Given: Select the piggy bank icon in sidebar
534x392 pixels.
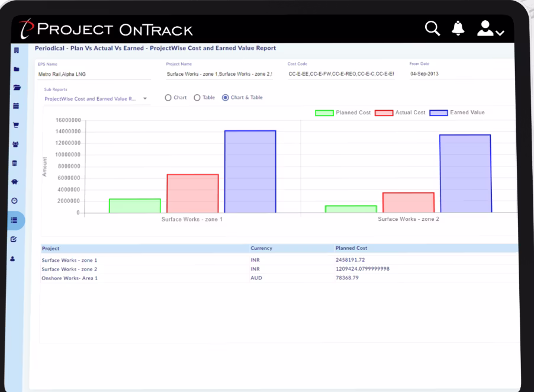Looking at the screenshot, I should pos(15,181).
